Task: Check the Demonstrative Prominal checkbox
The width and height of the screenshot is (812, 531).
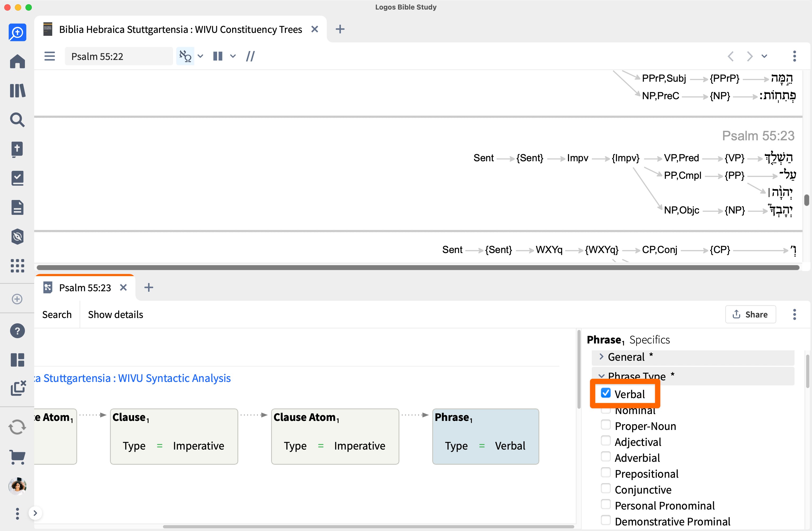Action: coord(606,520)
